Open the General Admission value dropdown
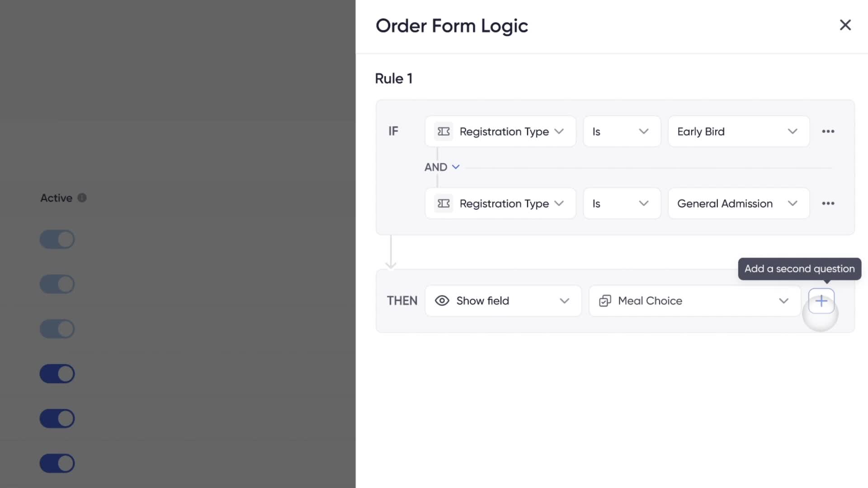The height and width of the screenshot is (488, 868). (x=739, y=203)
